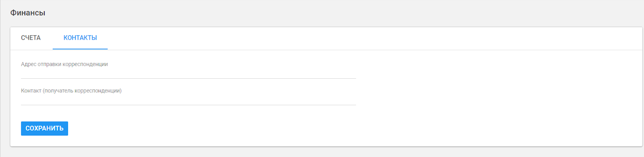Click the empty tab bar right of КОНТАКТЫ
Image resolution: width=644 pixels, height=157 pixels.
point(374,38)
